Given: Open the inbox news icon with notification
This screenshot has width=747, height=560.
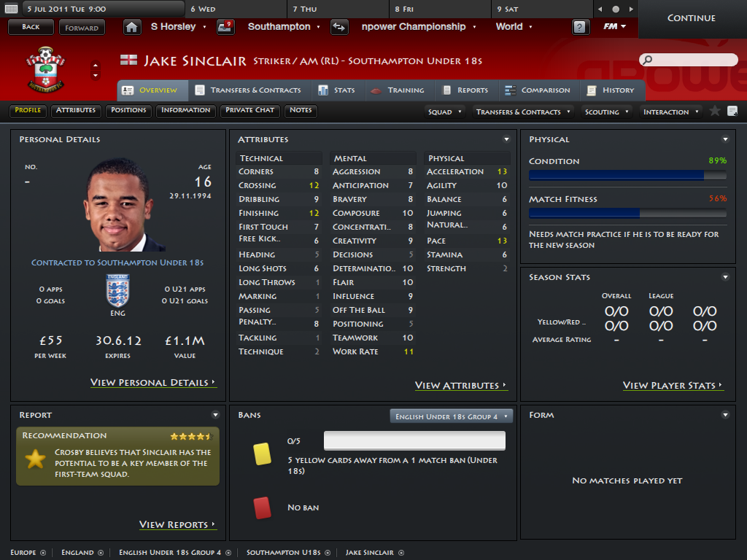Looking at the screenshot, I should [225, 27].
